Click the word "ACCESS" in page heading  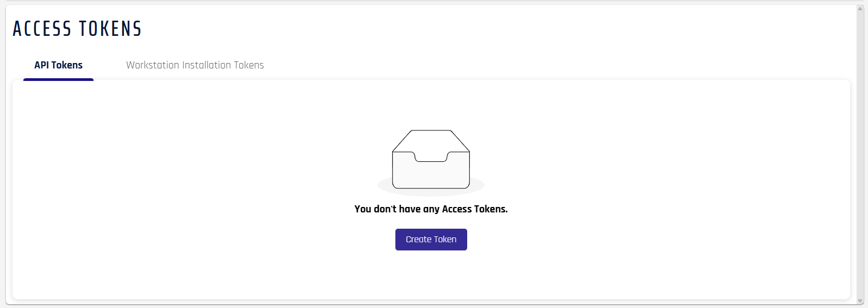(x=42, y=29)
